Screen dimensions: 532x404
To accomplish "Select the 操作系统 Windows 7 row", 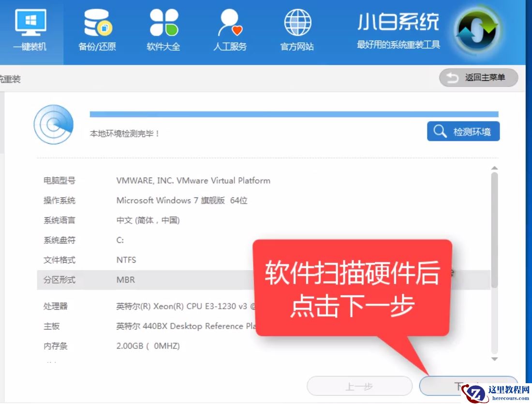I will point(145,200).
